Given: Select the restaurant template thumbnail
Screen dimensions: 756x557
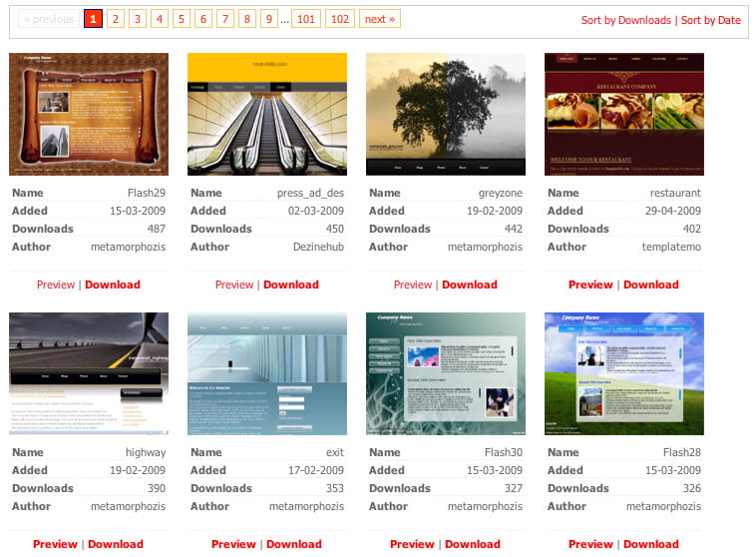Looking at the screenshot, I should [x=624, y=114].
